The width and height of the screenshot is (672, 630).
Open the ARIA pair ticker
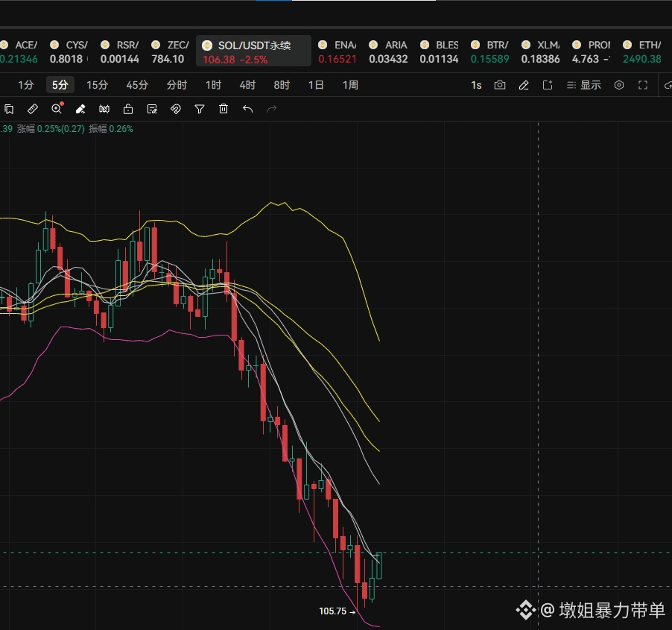388,51
